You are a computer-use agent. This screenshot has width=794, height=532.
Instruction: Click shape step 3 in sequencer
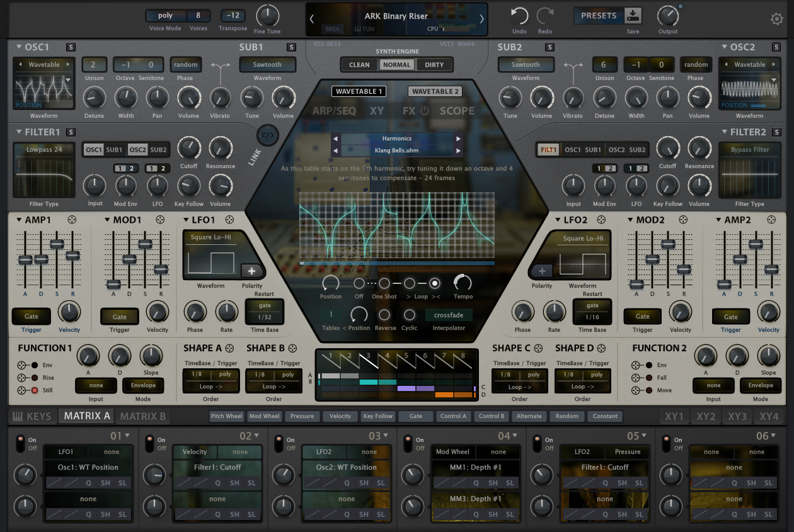click(369, 359)
